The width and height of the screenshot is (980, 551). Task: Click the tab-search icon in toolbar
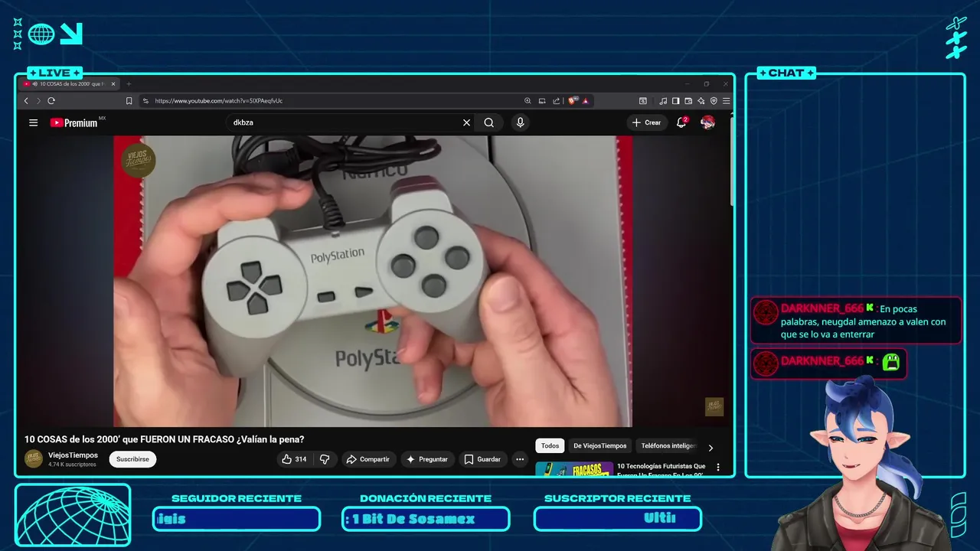[x=643, y=100]
